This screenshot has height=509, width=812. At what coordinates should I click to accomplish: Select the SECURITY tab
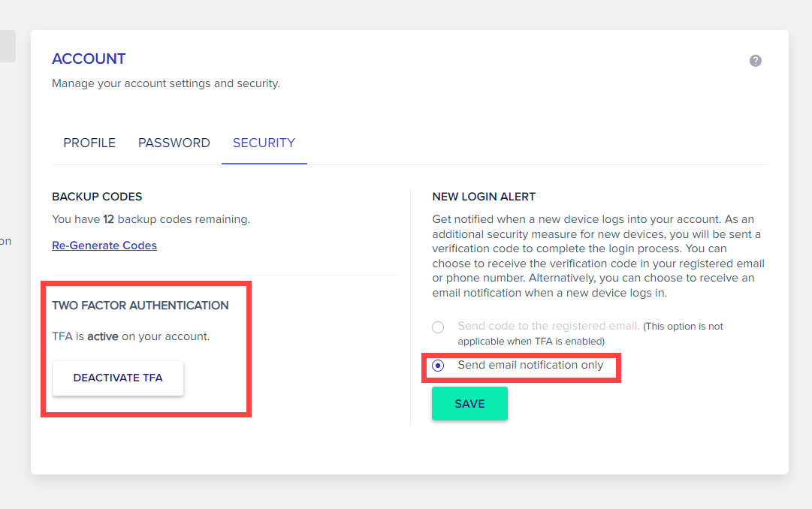264,143
